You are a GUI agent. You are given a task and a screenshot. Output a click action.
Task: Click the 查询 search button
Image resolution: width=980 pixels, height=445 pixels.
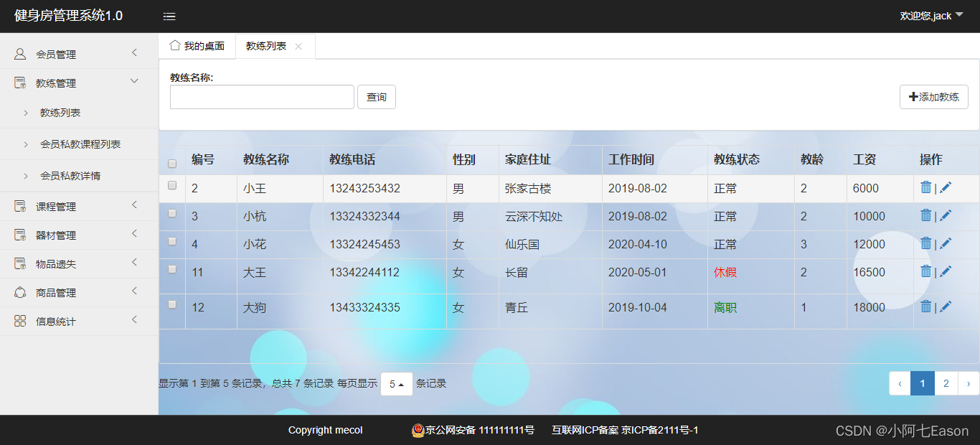pyautogui.click(x=377, y=97)
